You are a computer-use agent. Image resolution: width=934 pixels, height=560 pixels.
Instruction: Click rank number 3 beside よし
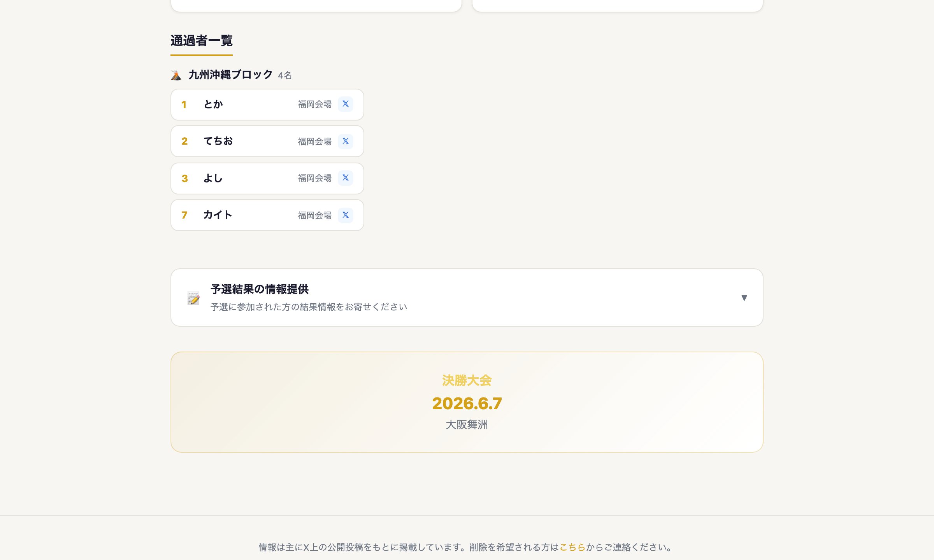[x=185, y=178]
